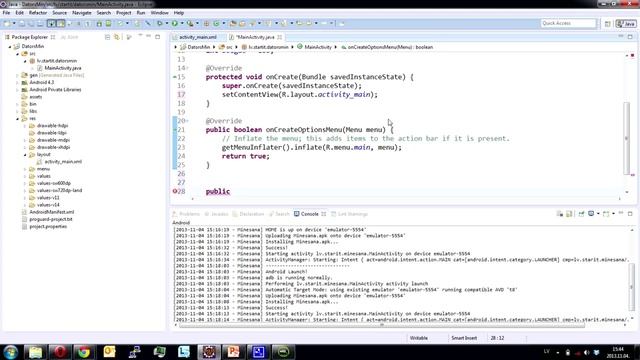The width and height of the screenshot is (640, 360).
Task: Select drawable-hdpi folder
Action: point(52,126)
